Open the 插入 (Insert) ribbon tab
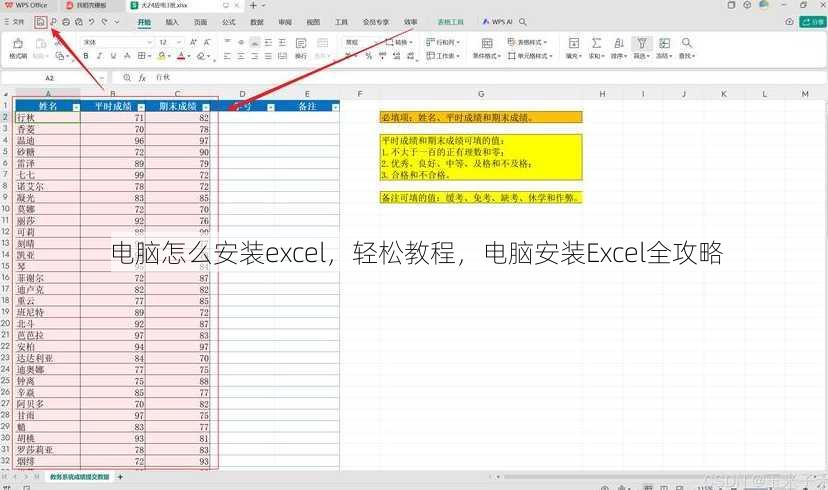 point(172,22)
